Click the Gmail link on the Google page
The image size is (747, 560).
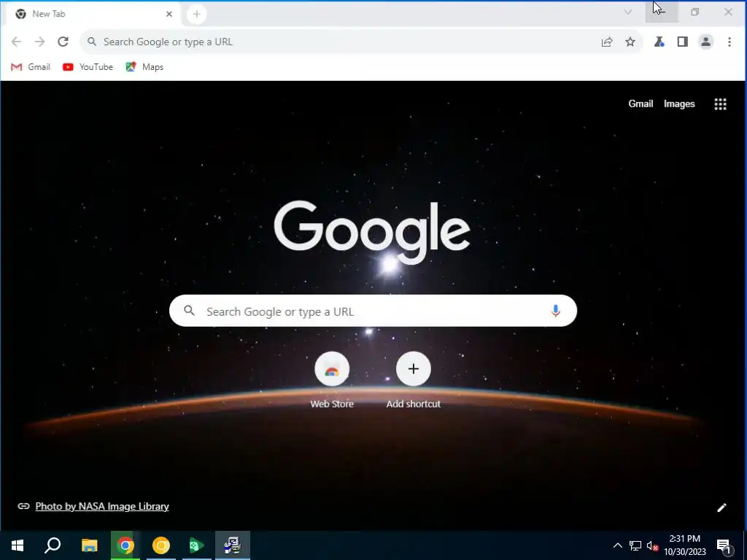click(640, 104)
